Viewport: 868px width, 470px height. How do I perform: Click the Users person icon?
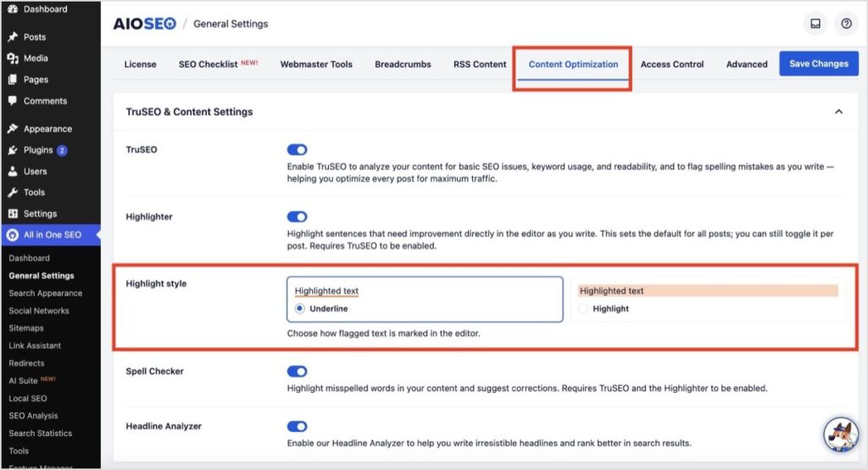(x=12, y=171)
